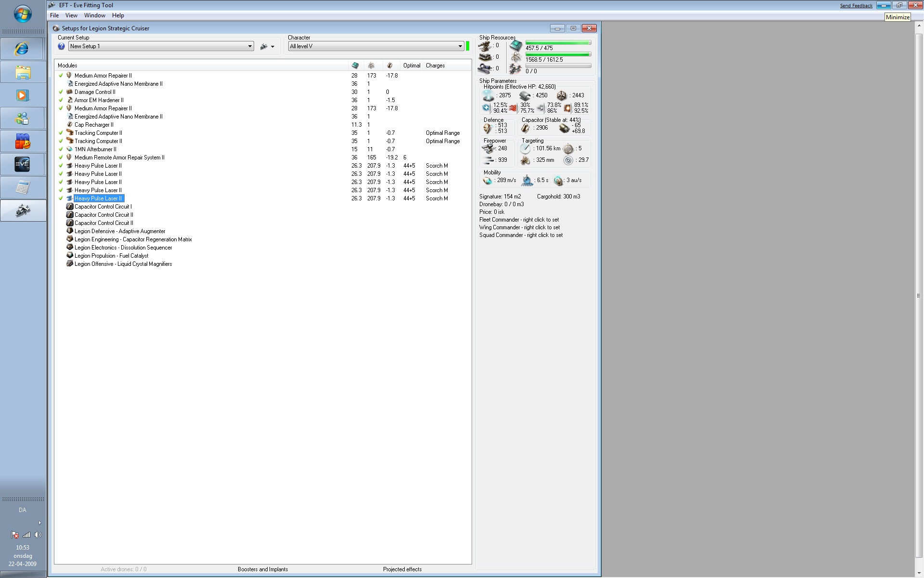Open the arrow menu beside the ship icon
Viewport: 924px width, 578px height.
pyautogui.click(x=272, y=47)
